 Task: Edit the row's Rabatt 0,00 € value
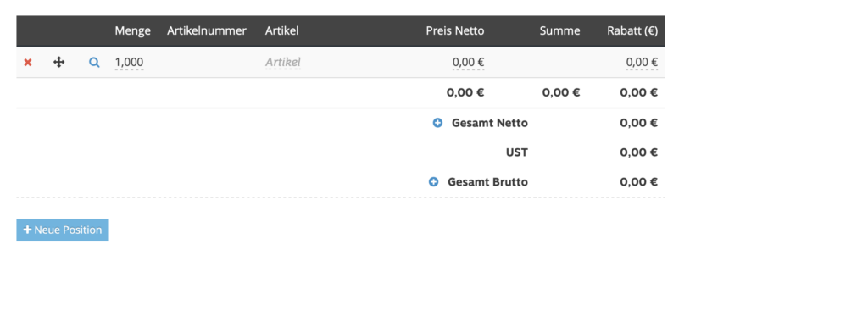[642, 63]
